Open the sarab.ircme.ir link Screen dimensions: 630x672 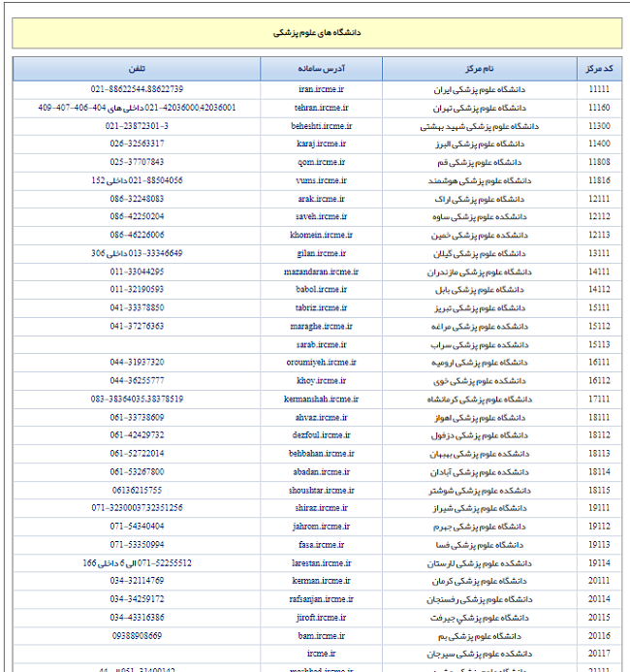pos(321,344)
